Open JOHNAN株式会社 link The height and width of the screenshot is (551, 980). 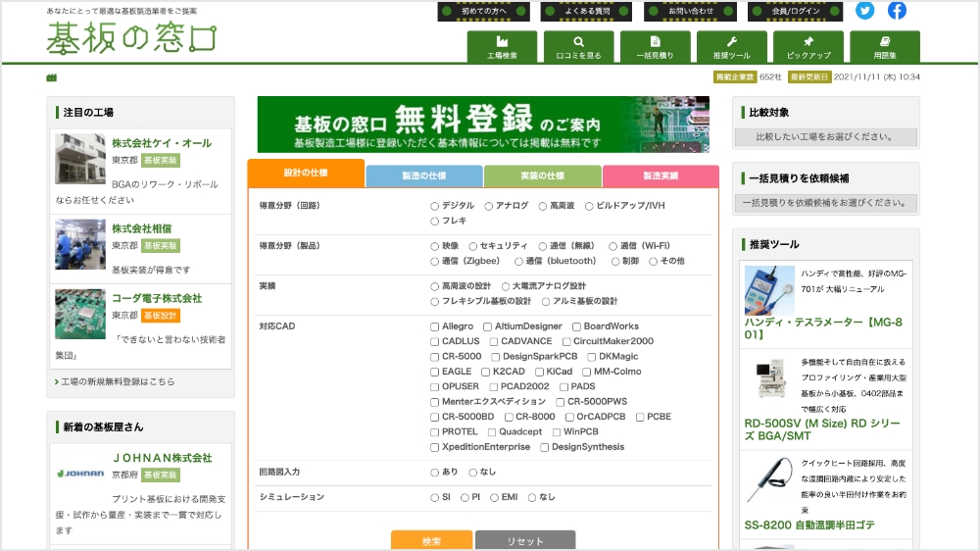[x=163, y=458]
